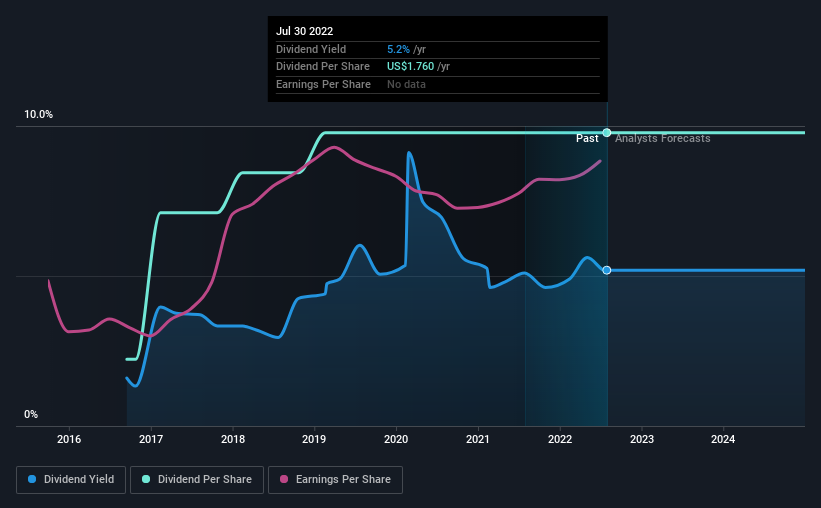Select the 2016 x-axis label
This screenshot has width=821, height=508.
tap(69, 439)
